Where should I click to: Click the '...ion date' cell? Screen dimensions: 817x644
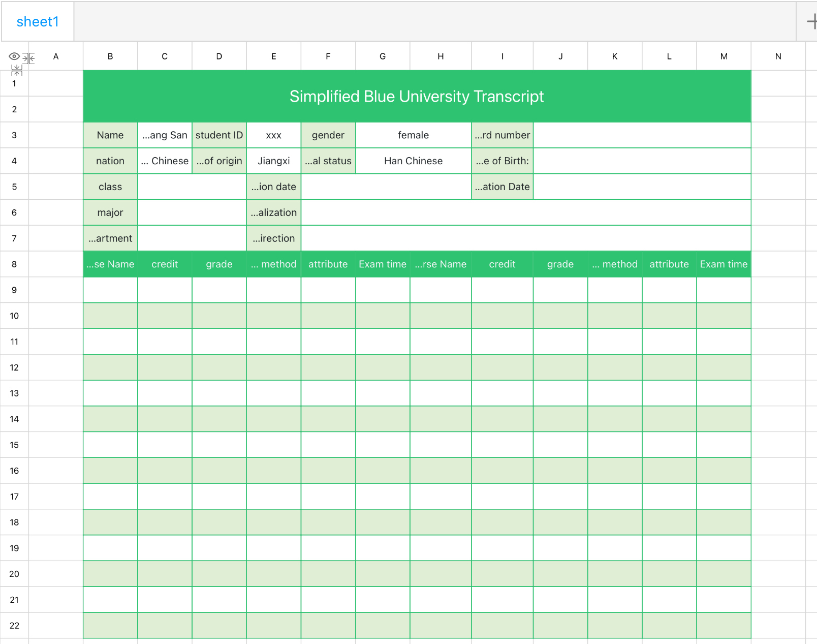(x=273, y=187)
